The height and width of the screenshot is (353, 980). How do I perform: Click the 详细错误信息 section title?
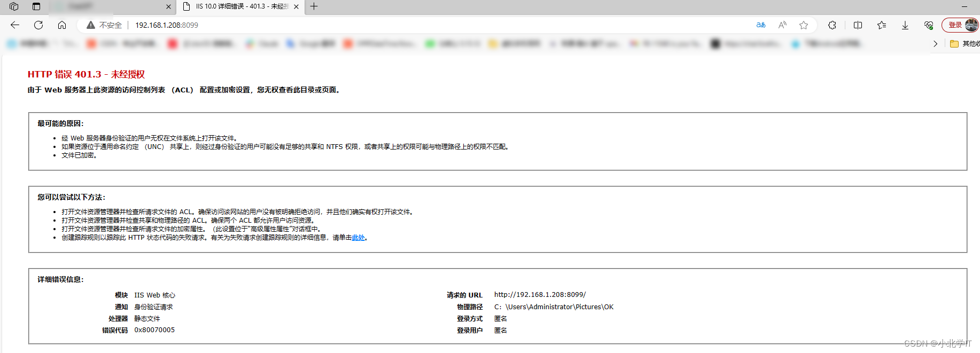[x=60, y=279]
